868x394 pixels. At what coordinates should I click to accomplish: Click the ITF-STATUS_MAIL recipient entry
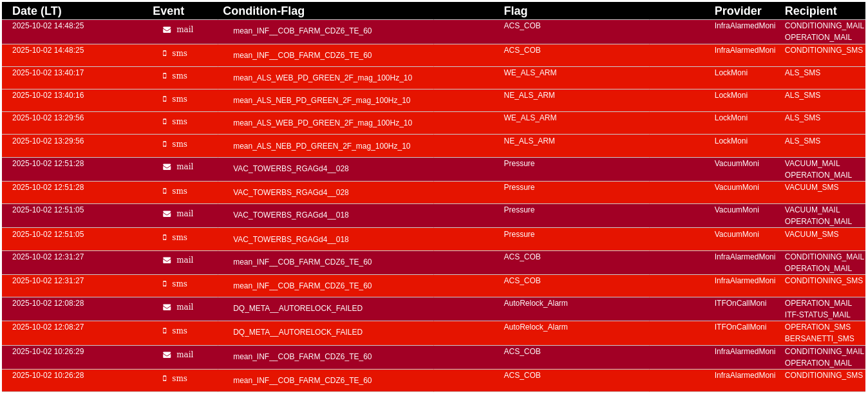click(x=817, y=315)
